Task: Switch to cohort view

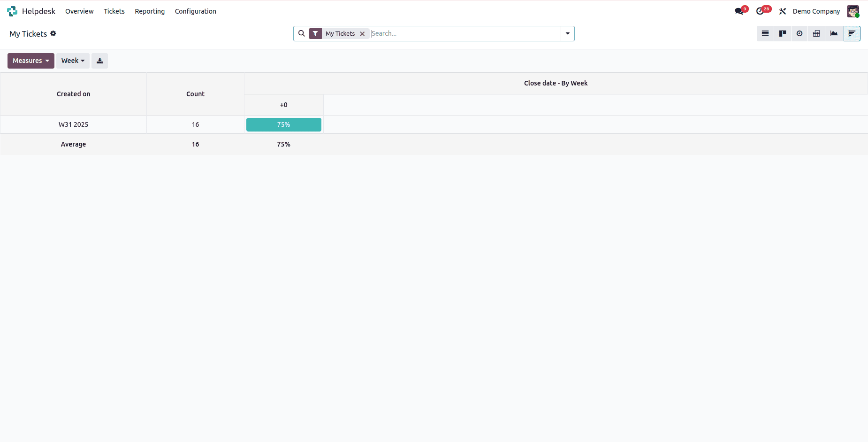Action: pos(852,33)
